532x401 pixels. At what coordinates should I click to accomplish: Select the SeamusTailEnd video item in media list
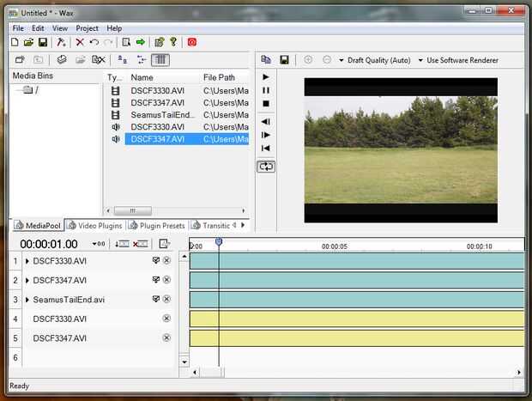pyautogui.click(x=162, y=115)
